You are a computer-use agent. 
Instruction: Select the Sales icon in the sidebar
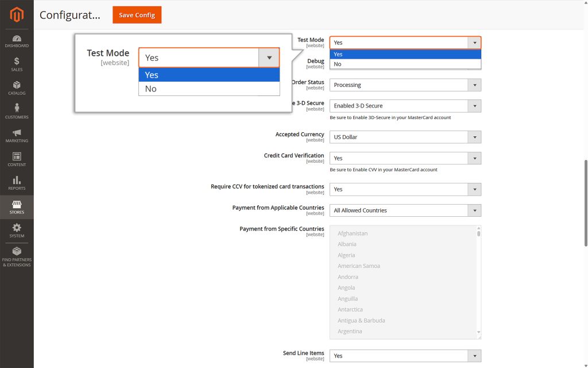16,63
